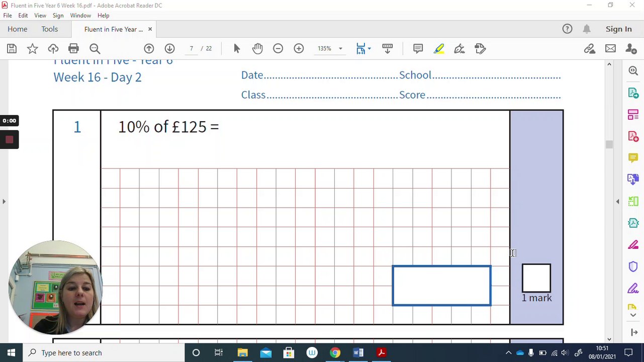Open Export PDF tool in right pane
The width and height of the screenshot is (644, 362).
point(633,93)
